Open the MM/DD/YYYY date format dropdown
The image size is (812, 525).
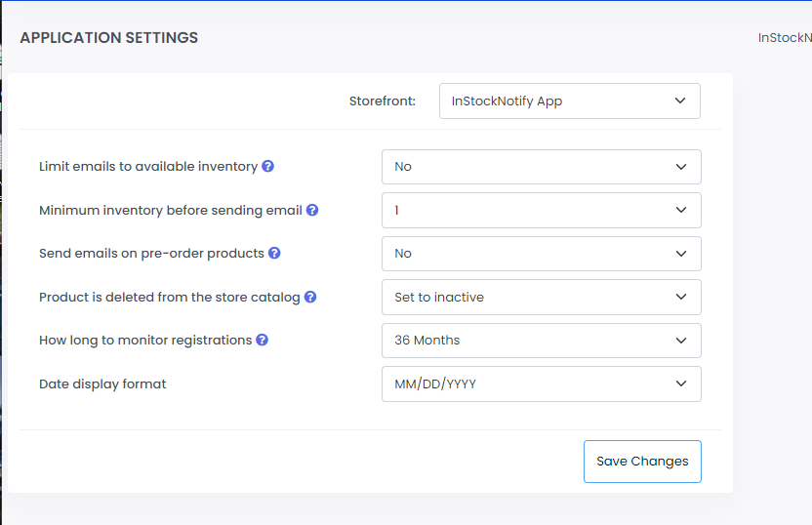541,384
